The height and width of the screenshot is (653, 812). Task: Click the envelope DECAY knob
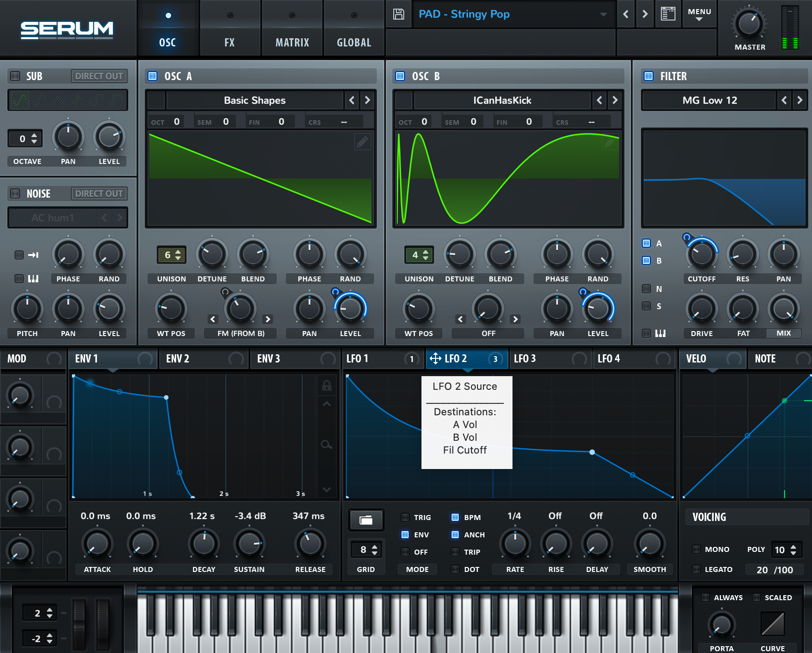[x=204, y=543]
